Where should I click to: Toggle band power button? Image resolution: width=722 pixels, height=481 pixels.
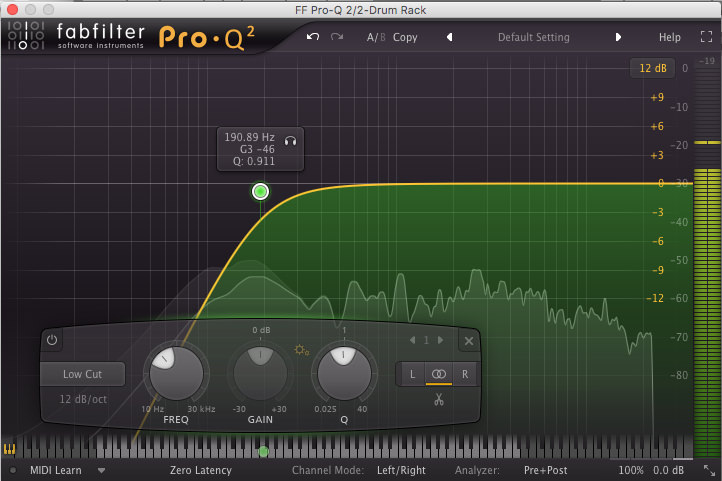pos(52,340)
